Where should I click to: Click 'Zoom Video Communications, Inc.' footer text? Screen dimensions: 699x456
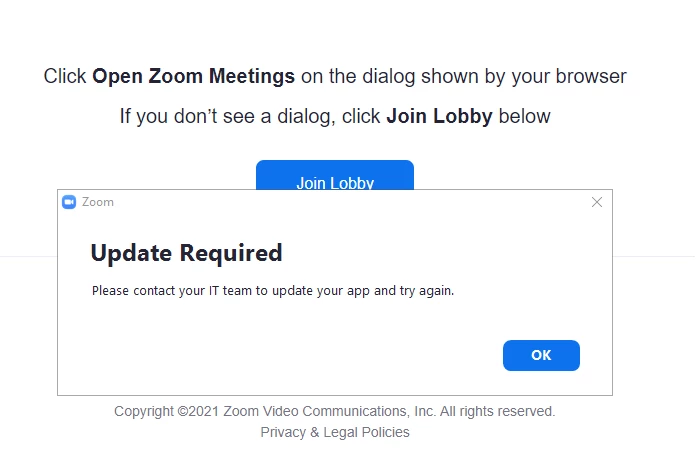329,411
